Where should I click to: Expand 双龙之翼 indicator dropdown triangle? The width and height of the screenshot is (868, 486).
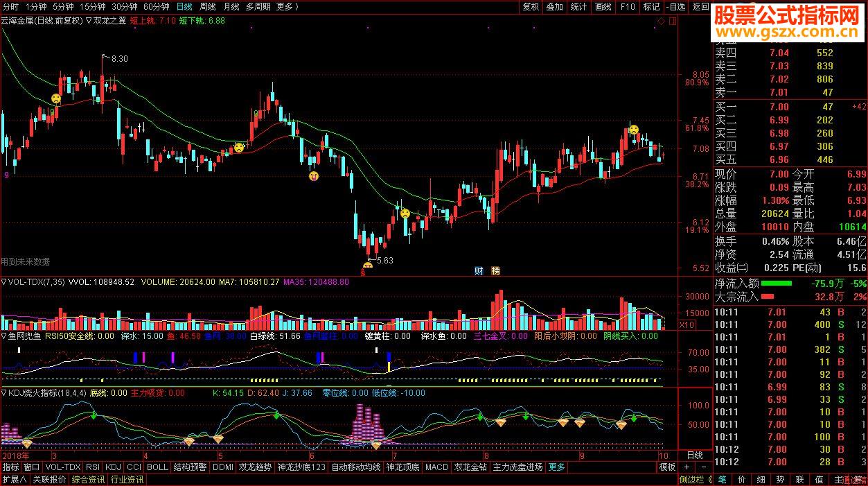89,21
